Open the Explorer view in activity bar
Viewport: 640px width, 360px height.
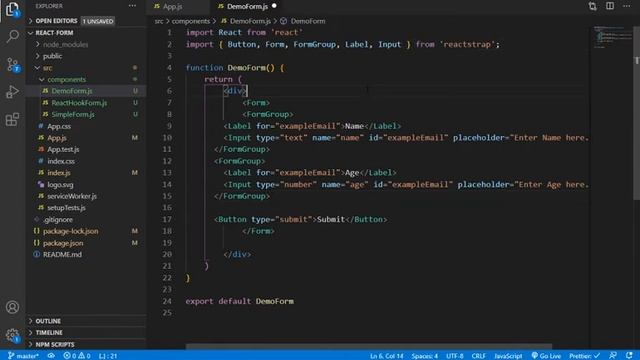tap(12, 9)
